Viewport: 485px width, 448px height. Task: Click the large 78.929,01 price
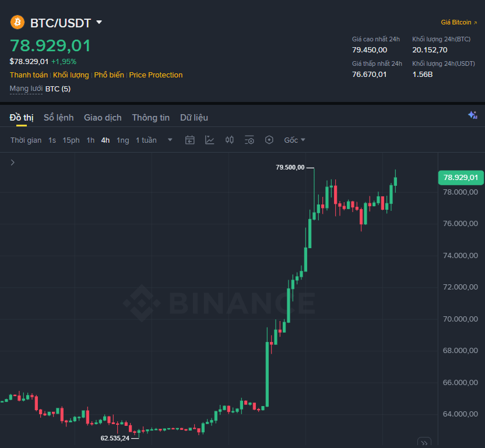50,46
